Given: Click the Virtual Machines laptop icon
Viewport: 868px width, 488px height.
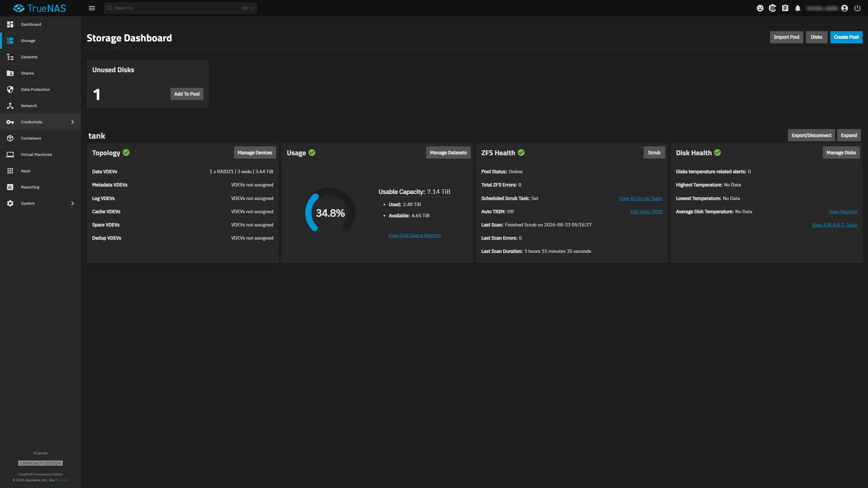Looking at the screenshot, I should (10, 155).
